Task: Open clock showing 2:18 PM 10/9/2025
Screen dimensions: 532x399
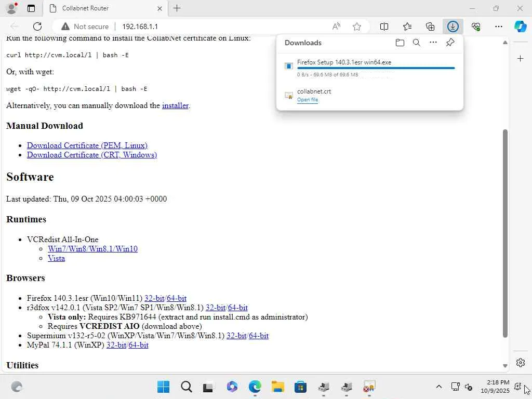Action: (x=495, y=387)
